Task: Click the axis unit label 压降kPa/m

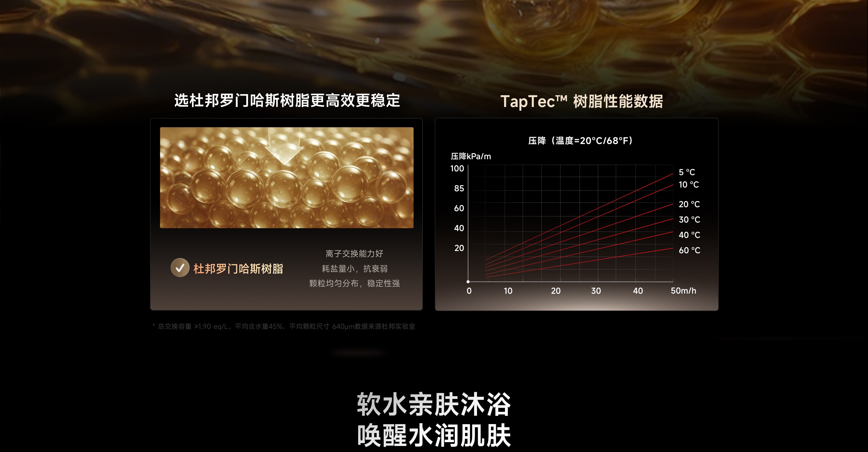Action: click(471, 156)
